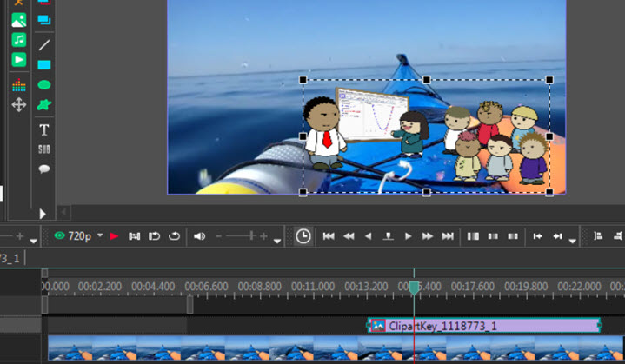
Task: Toggle loop playback circular-arrow icon
Action: pos(174,236)
